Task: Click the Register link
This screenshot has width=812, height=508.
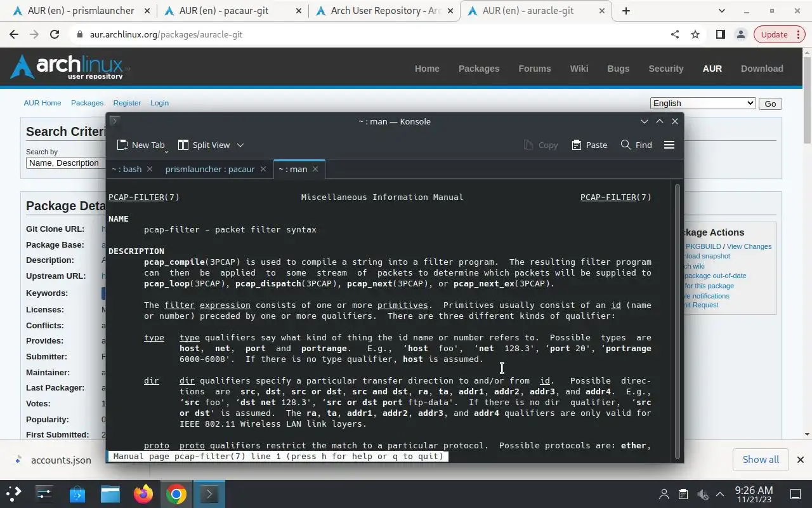Action: 127,103
